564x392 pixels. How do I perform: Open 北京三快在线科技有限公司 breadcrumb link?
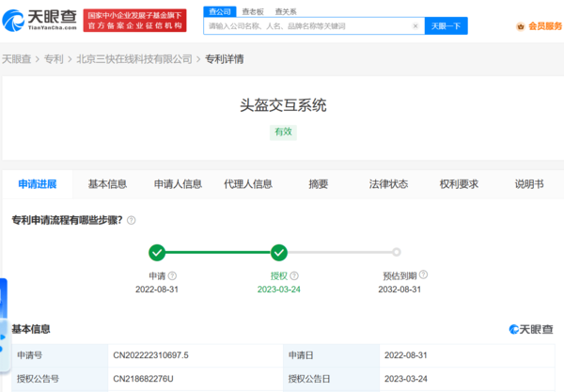(134, 58)
